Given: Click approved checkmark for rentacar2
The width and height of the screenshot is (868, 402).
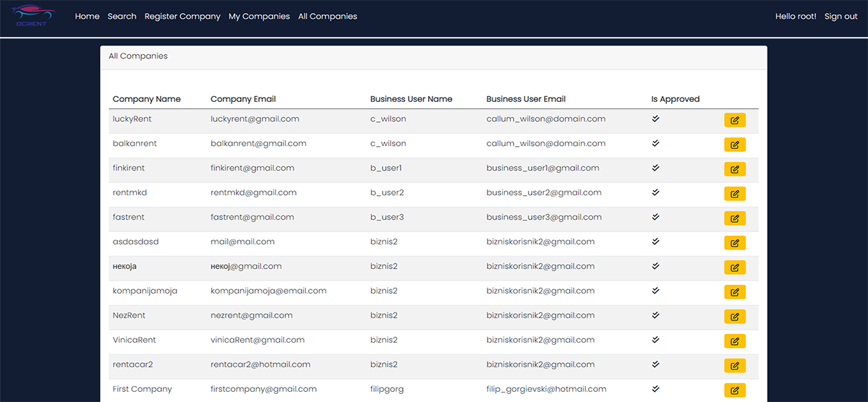Looking at the screenshot, I should tap(655, 364).
